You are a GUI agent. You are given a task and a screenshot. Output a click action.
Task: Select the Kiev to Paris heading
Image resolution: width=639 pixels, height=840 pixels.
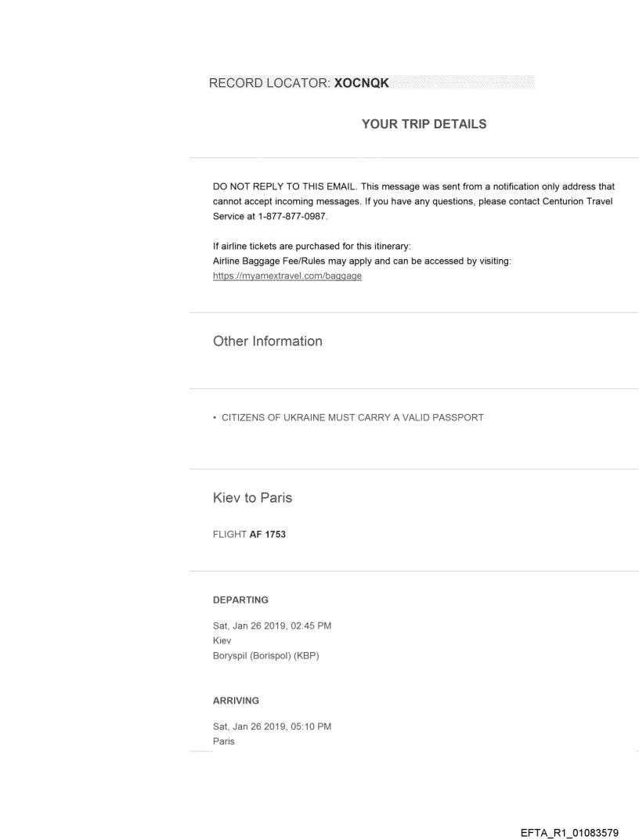[251, 497]
